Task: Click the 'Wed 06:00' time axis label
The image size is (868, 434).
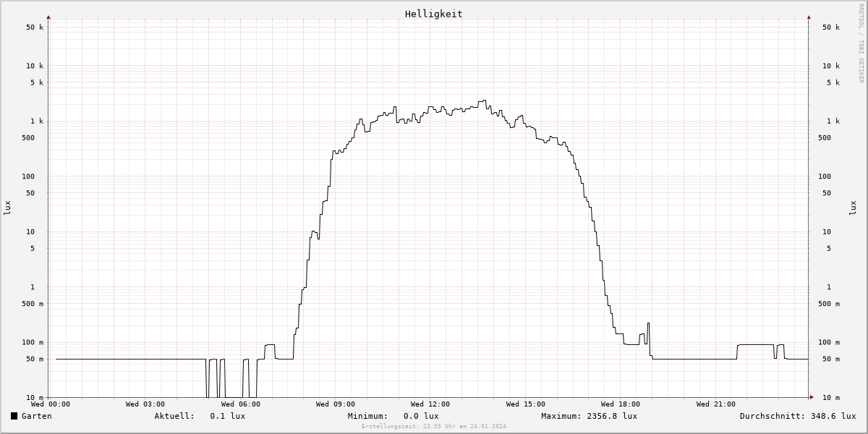Action: 241,404
